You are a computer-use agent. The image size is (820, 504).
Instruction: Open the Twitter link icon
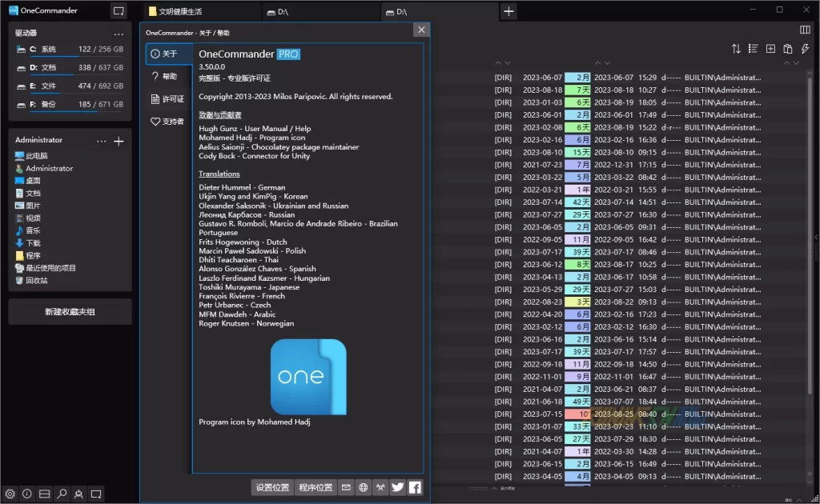point(397,487)
